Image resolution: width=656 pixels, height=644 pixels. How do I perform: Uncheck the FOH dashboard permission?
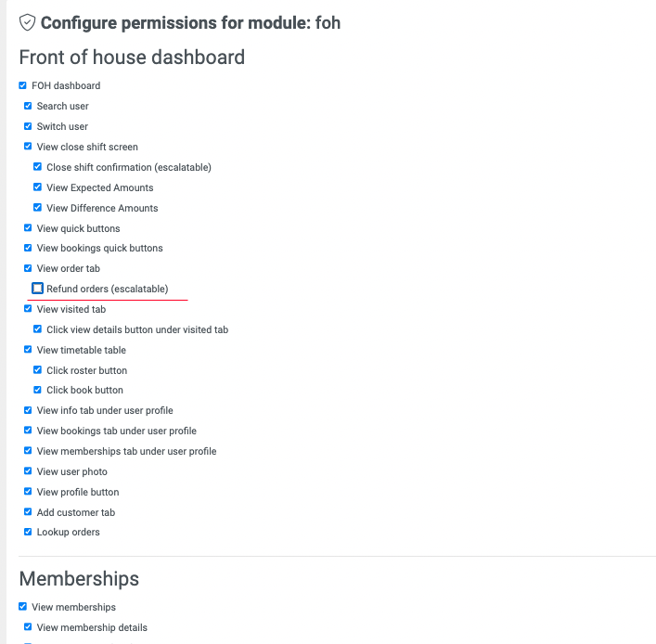[22, 85]
